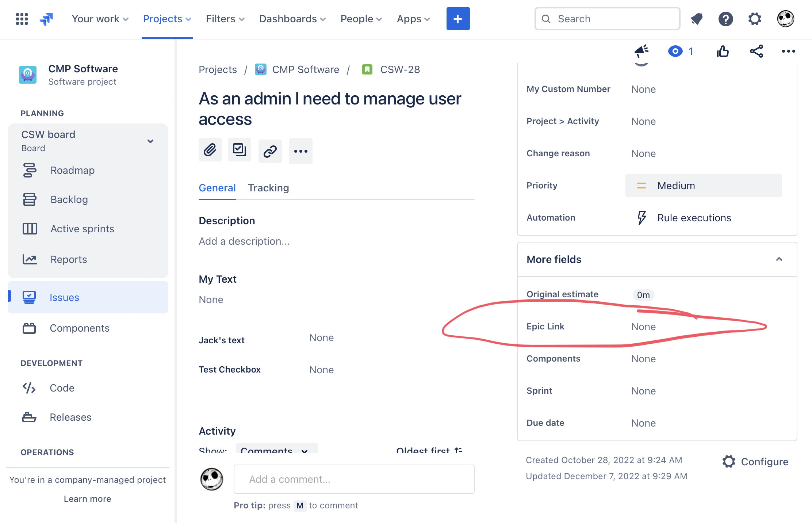Attach a file using the paperclip icon
This screenshot has height=523, width=812.
210,150
